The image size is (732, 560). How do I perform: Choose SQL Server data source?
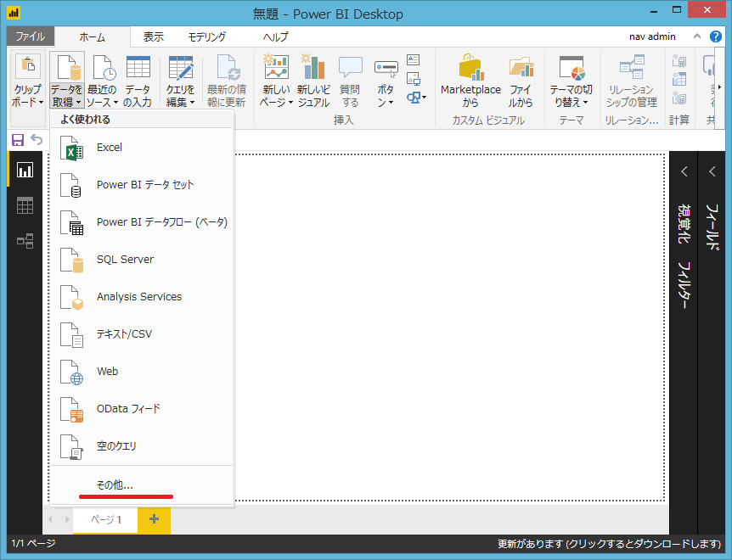tap(142, 260)
